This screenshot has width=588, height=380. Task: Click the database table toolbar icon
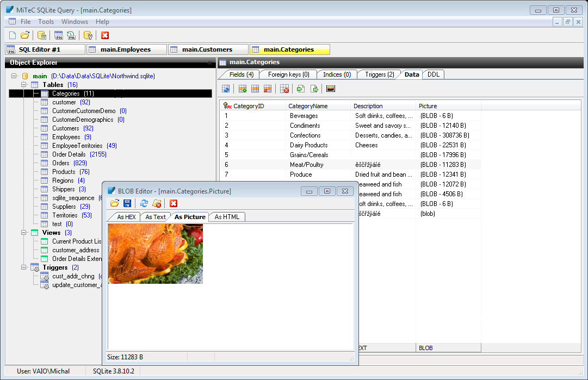tap(42, 35)
